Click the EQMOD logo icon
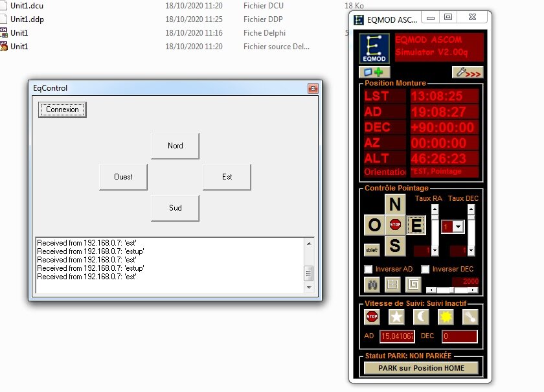 pyautogui.click(x=374, y=48)
